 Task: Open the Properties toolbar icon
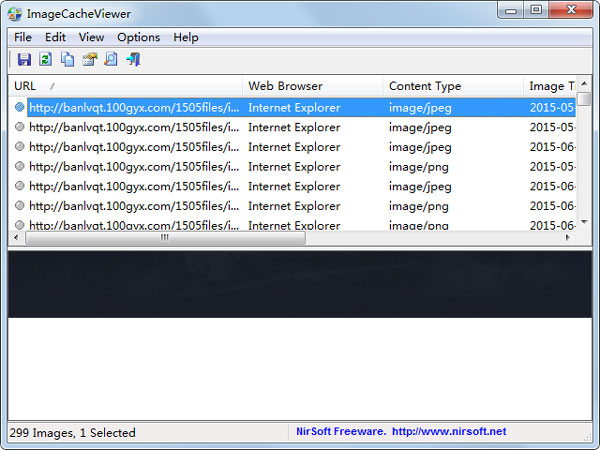click(x=89, y=60)
